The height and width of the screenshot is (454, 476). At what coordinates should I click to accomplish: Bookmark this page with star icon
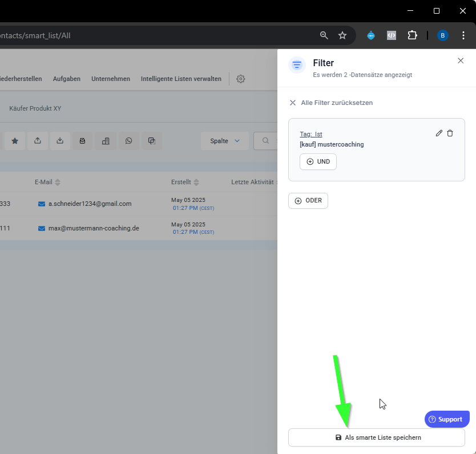click(342, 35)
